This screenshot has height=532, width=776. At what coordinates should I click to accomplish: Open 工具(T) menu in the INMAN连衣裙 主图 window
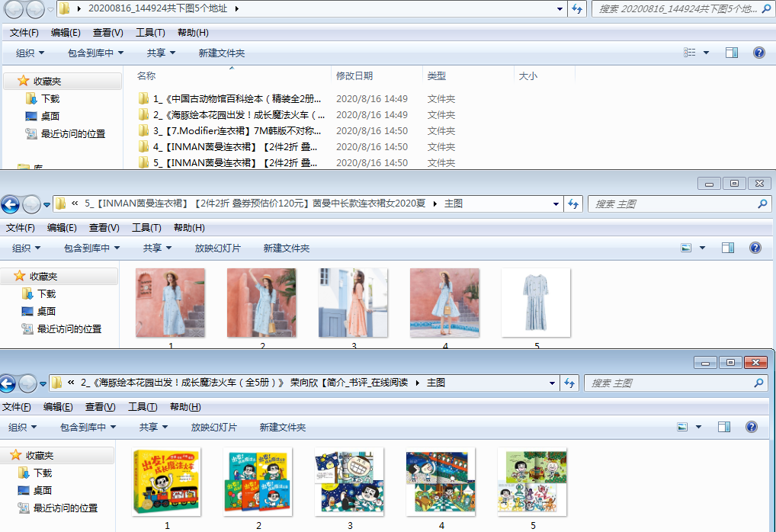pos(146,228)
